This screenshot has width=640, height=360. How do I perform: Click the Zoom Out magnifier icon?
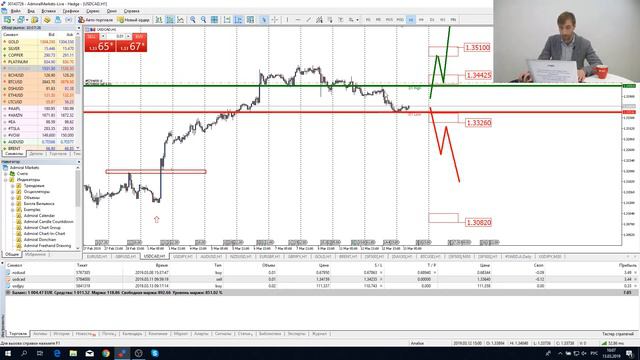tap(203, 20)
